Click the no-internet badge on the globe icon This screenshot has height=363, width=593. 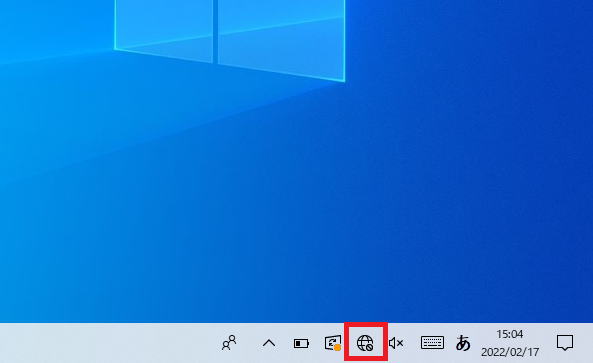coord(369,347)
